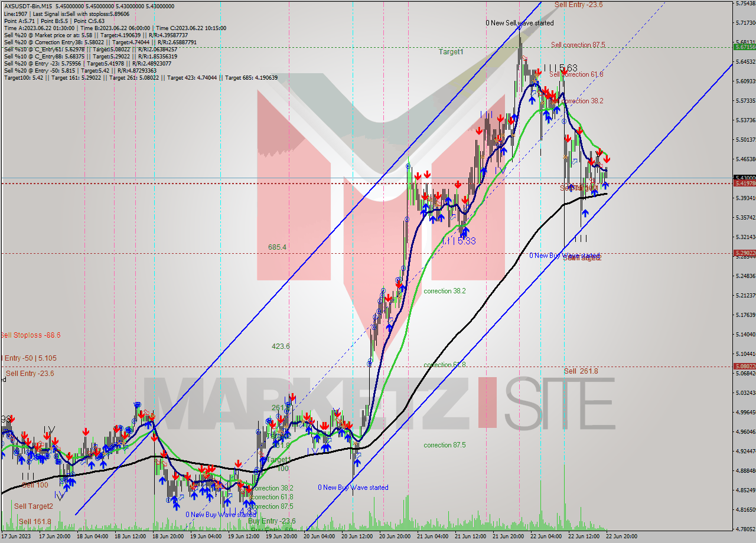Click the green 'Buy Entry -23.6' label
The width and height of the screenshot is (756, 543).
click(x=272, y=521)
